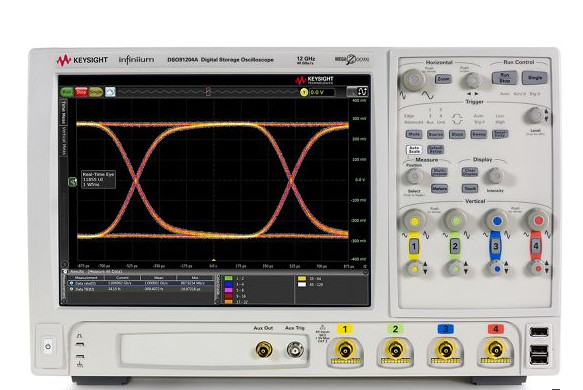Tap channel 3 blue vertical position knob
The width and height of the screenshot is (583, 390).
(x=496, y=268)
